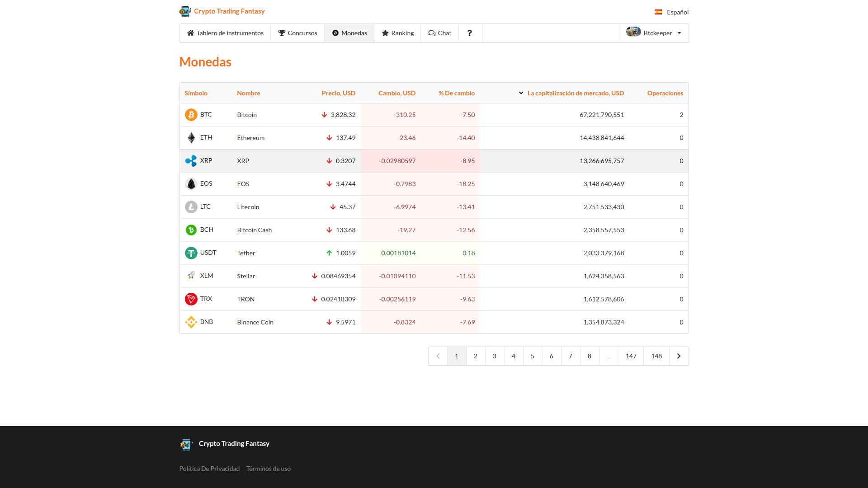868x488 pixels.
Task: Open the Política De Privacidad link
Action: 209,469
